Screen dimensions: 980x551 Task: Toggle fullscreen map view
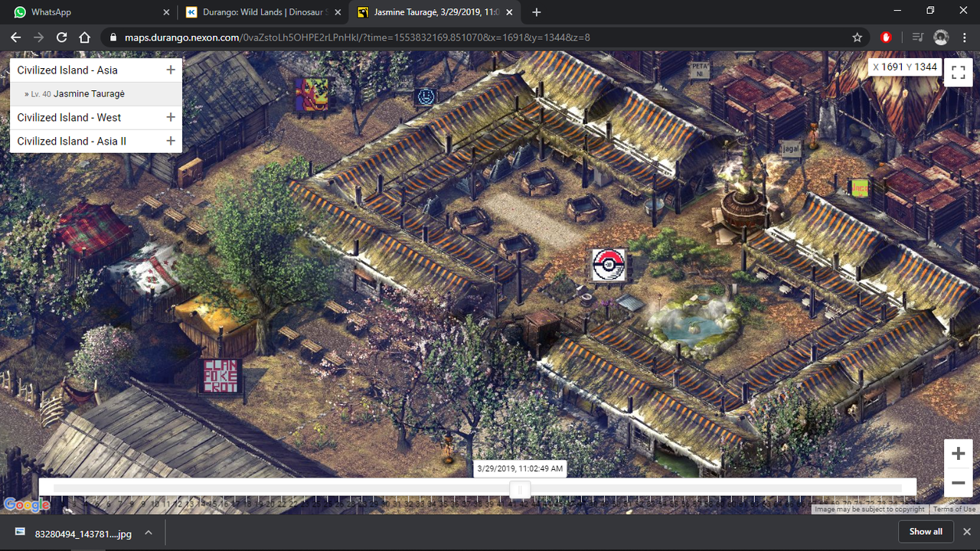(x=958, y=73)
